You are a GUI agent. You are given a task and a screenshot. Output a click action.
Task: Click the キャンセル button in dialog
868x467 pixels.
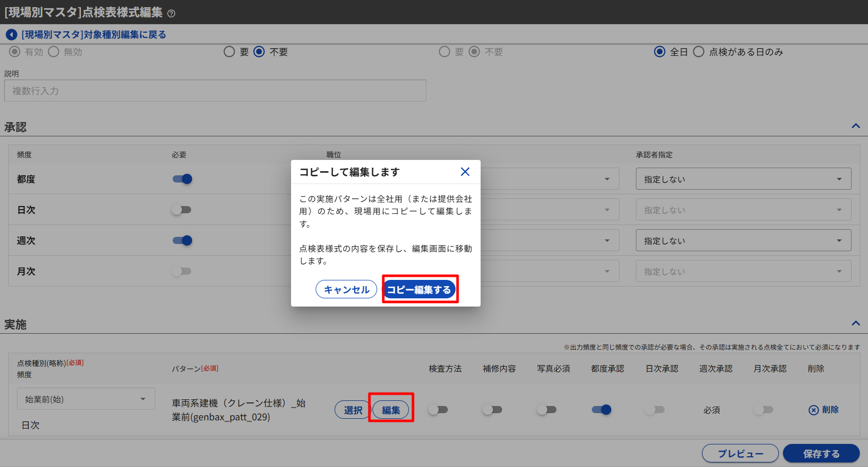coord(346,290)
